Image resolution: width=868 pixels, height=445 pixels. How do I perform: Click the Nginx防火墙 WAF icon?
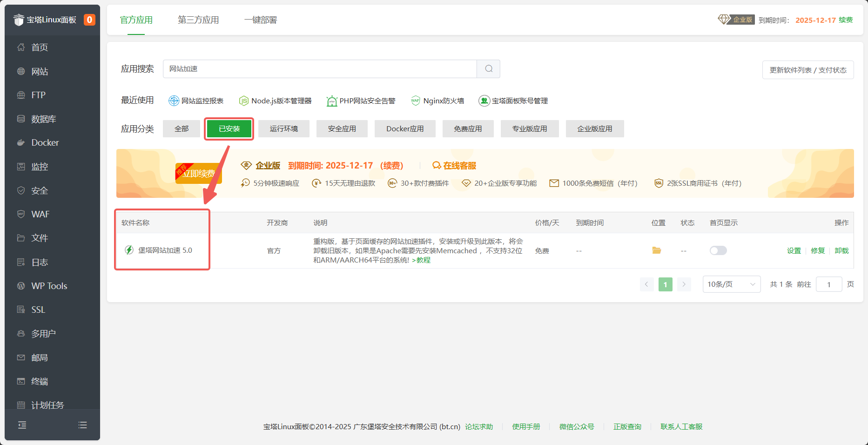415,101
